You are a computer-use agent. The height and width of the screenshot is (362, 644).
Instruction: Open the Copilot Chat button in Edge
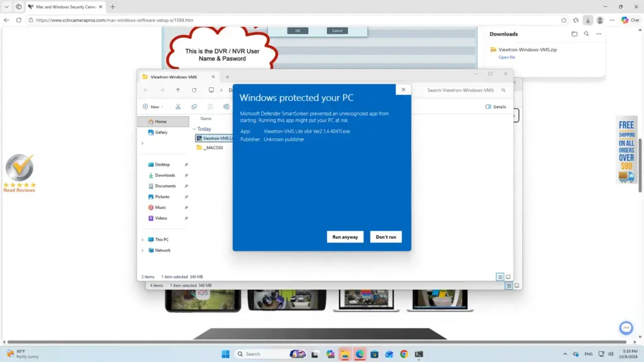[x=630, y=20]
